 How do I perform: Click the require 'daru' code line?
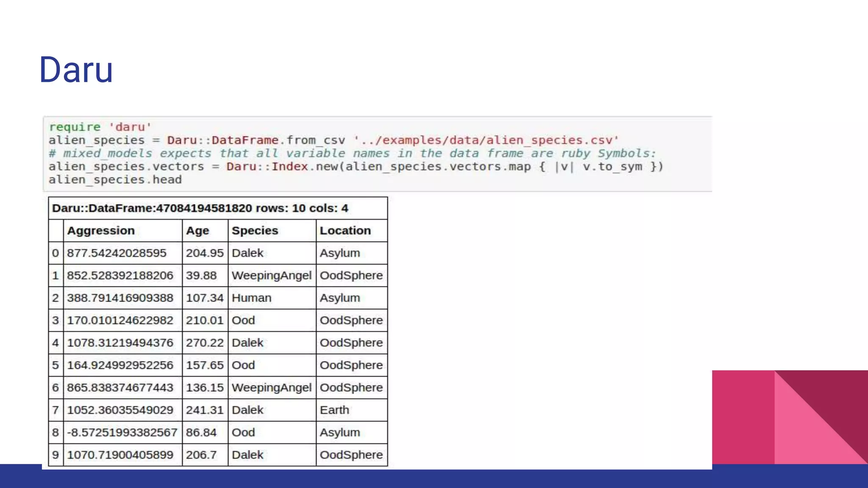click(100, 127)
